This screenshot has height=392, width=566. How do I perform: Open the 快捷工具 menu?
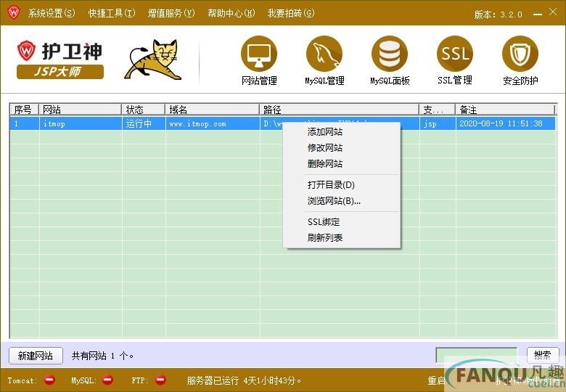point(112,13)
